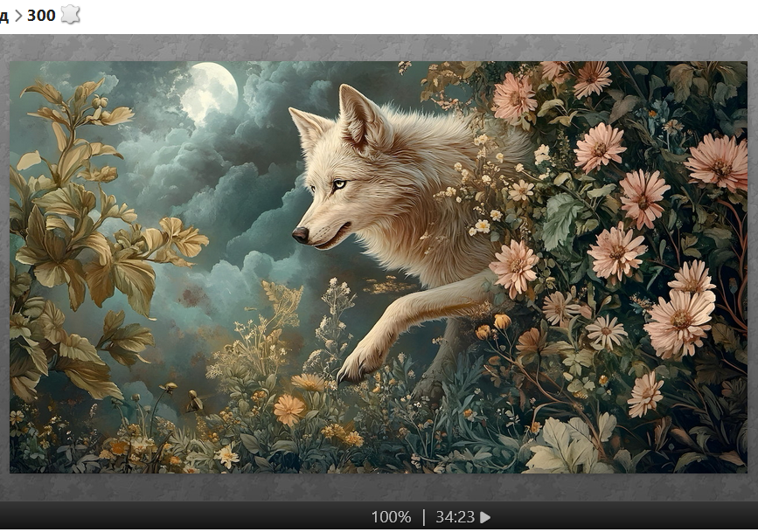Click the large pink flower at the top right edge

(x=719, y=162)
